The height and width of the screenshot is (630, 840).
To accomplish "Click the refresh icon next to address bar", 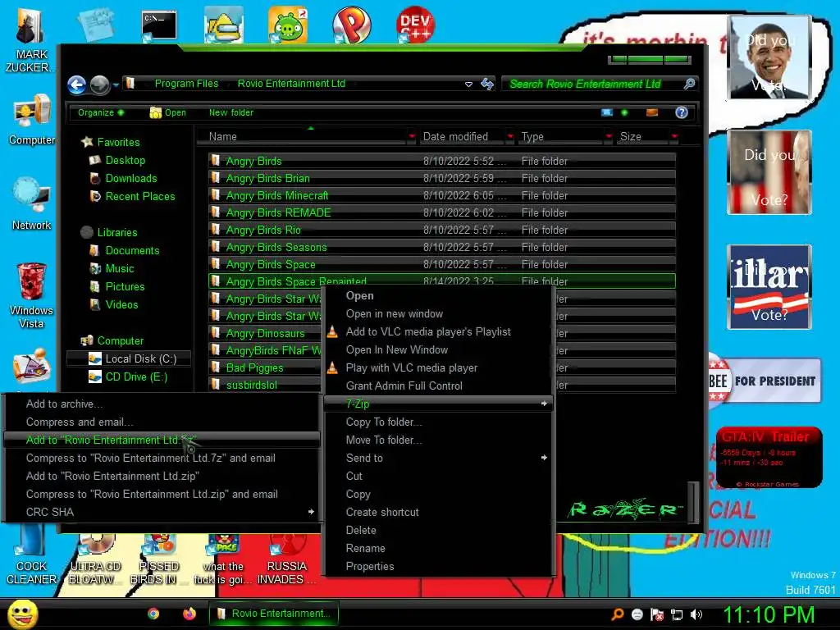I will [487, 84].
